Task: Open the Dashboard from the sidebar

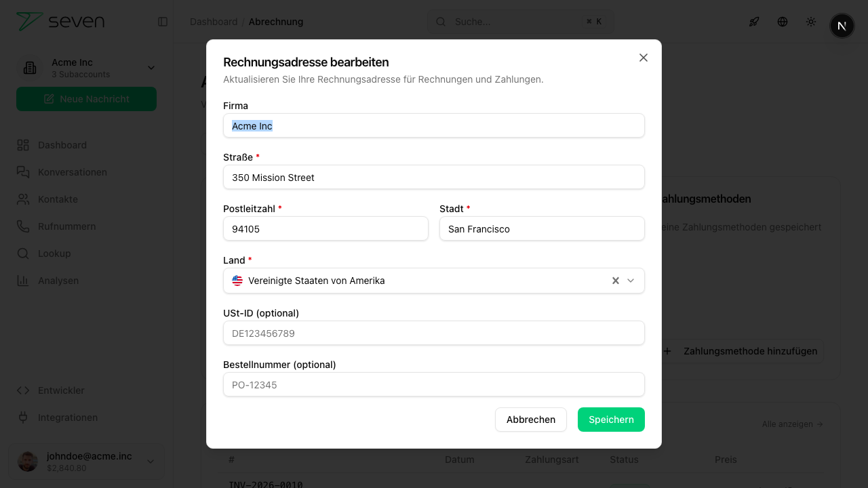Action: point(62,145)
